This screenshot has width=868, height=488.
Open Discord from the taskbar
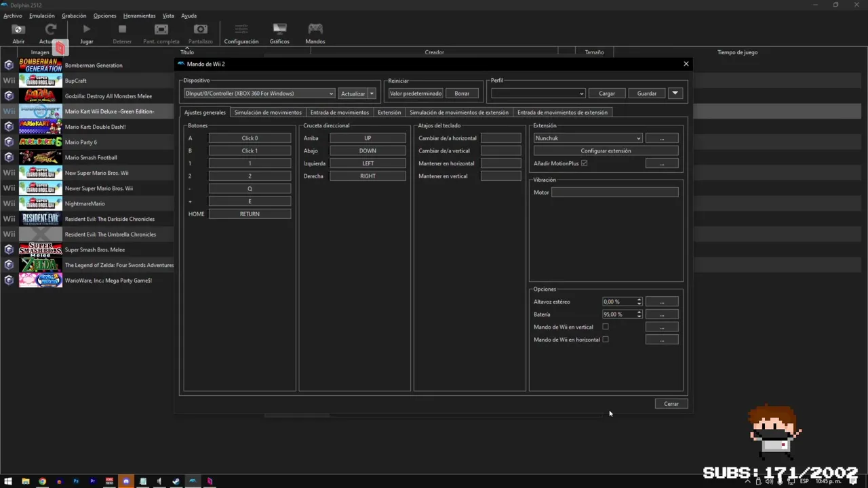point(125,481)
